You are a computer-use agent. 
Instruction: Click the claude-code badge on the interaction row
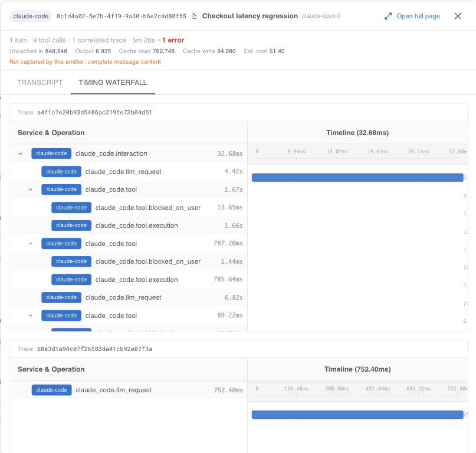[51, 153]
